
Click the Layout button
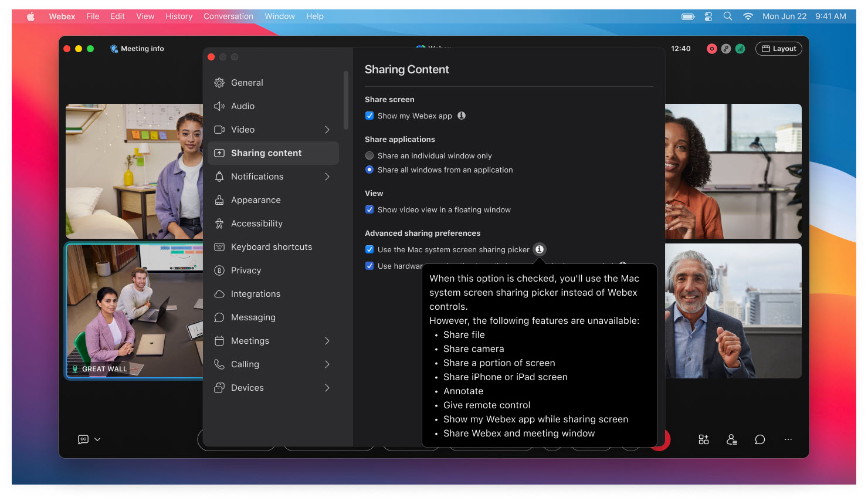(779, 49)
